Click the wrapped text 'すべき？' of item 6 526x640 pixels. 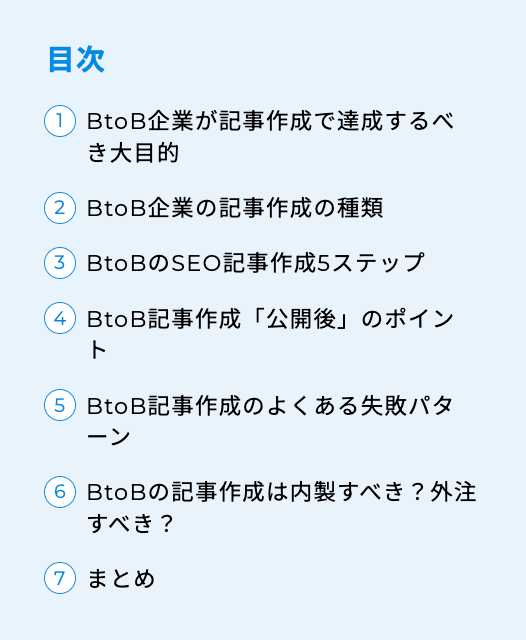(x=131, y=523)
